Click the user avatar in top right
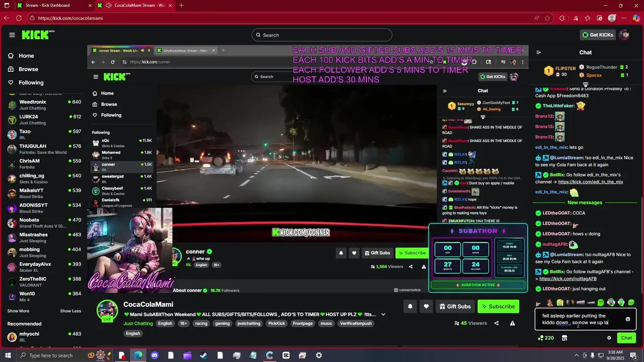 click(x=624, y=35)
